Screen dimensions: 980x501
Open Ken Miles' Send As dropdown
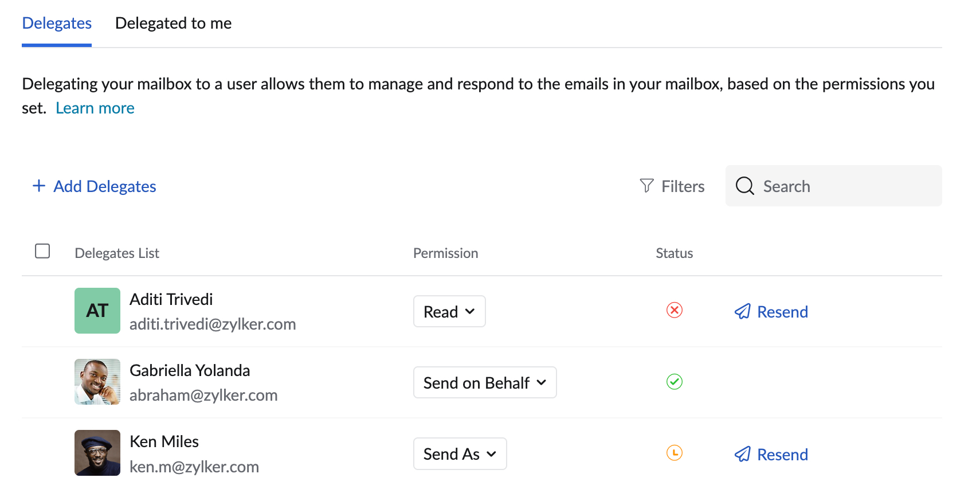coord(460,453)
